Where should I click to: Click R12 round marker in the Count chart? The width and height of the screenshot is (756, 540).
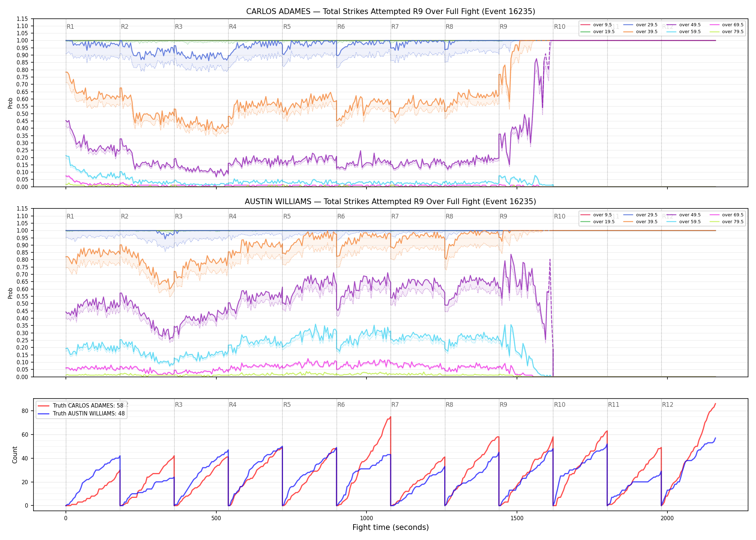(668, 405)
